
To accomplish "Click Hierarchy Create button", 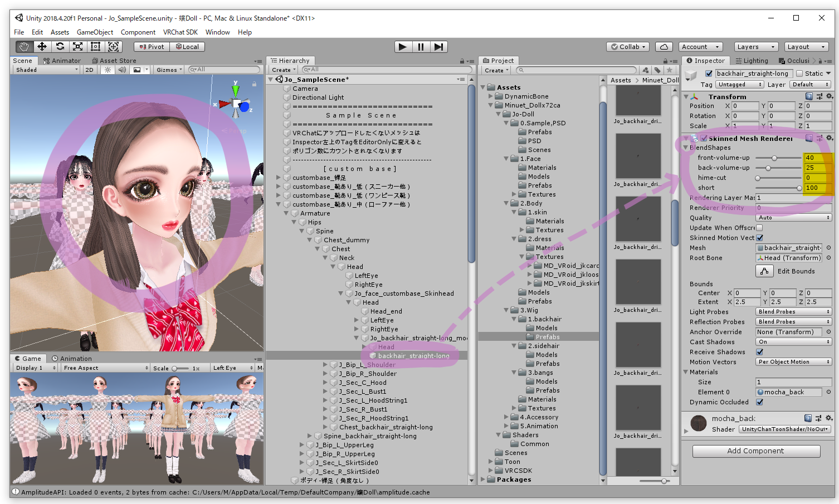I will click(x=284, y=70).
